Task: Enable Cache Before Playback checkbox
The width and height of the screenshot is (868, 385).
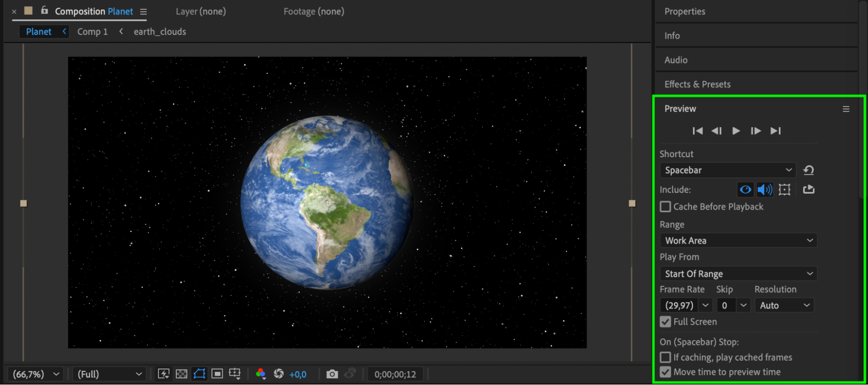Action: (665, 207)
